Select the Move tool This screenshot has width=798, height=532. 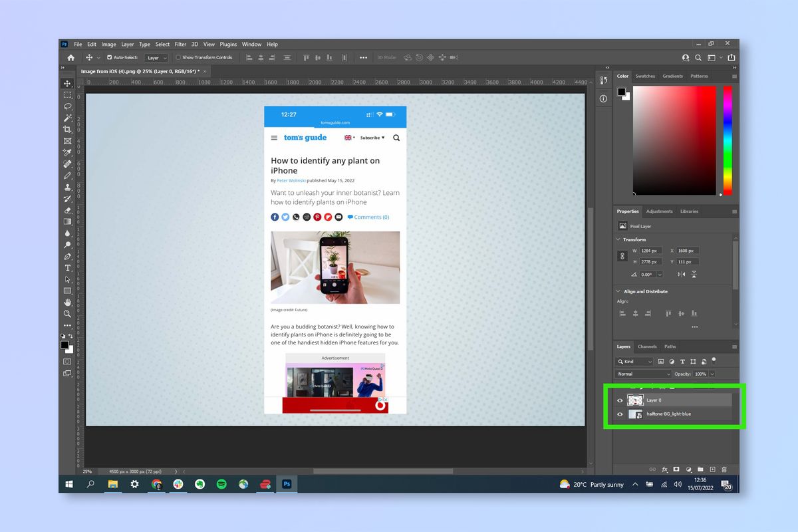coord(68,82)
